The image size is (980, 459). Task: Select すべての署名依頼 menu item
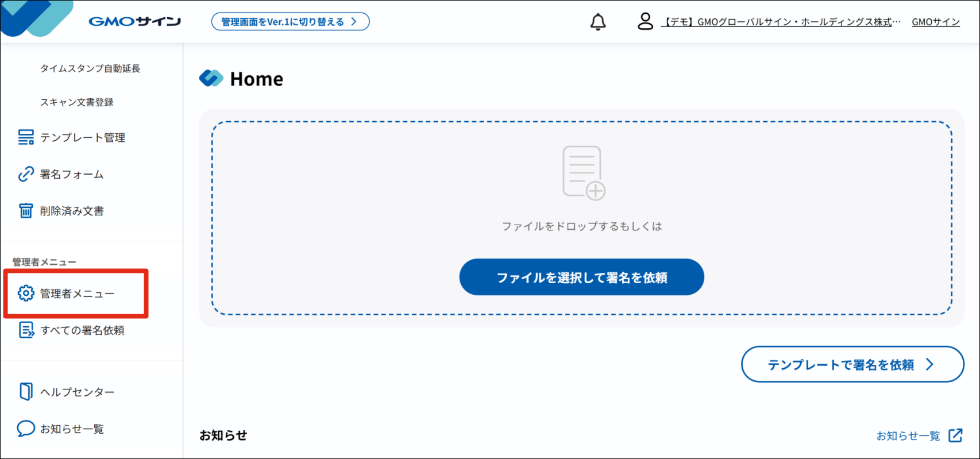[82, 330]
